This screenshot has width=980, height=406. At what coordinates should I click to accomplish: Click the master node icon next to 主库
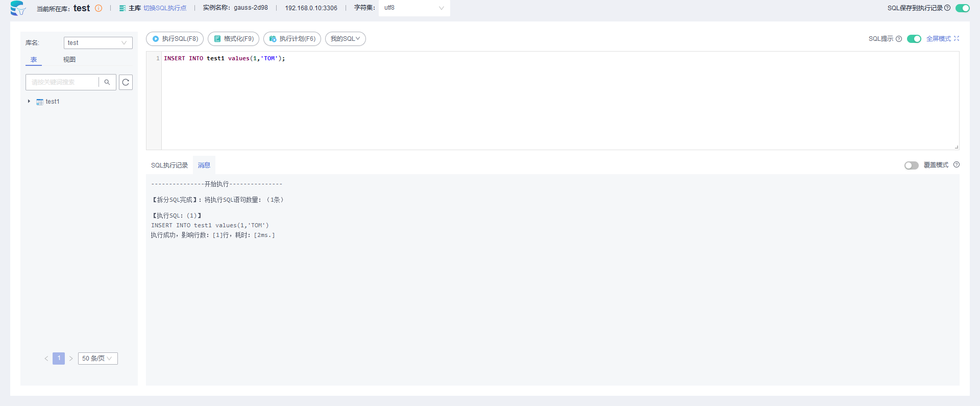pyautogui.click(x=122, y=8)
